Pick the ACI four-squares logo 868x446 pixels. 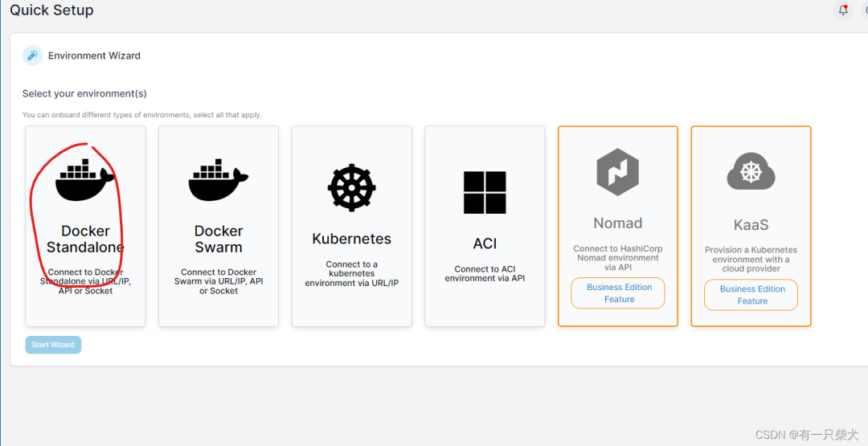click(485, 193)
